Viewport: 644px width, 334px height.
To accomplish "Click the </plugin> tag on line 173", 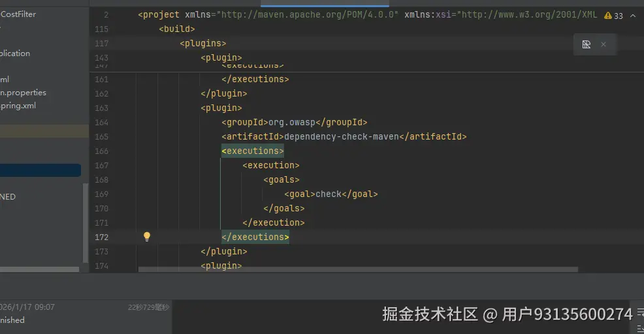I will point(224,252).
